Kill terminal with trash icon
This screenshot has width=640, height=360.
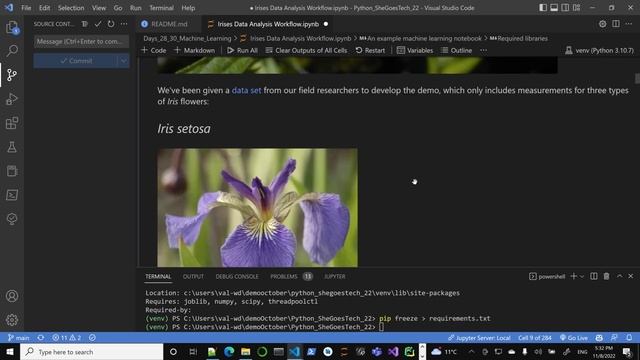click(x=607, y=276)
